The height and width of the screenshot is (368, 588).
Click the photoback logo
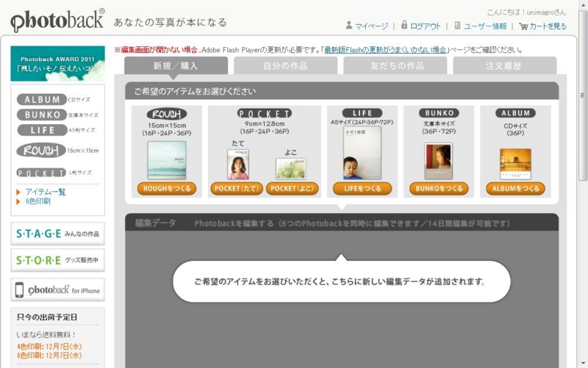point(58,21)
